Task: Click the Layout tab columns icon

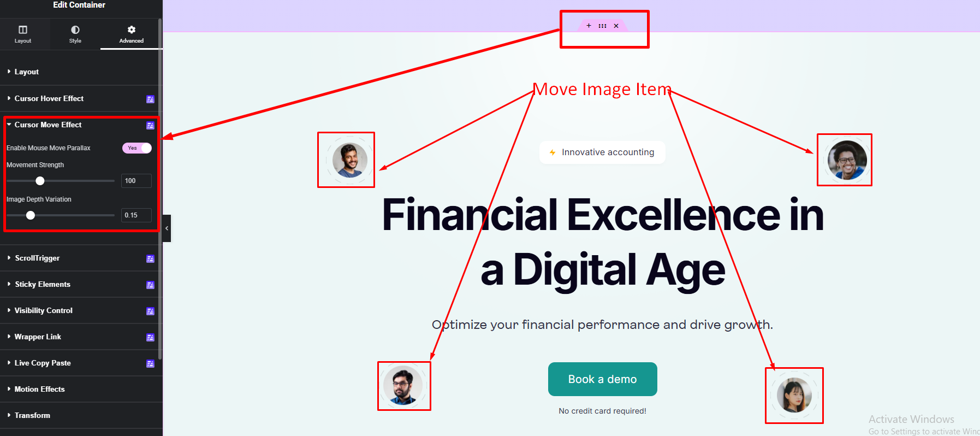Action: (23, 30)
